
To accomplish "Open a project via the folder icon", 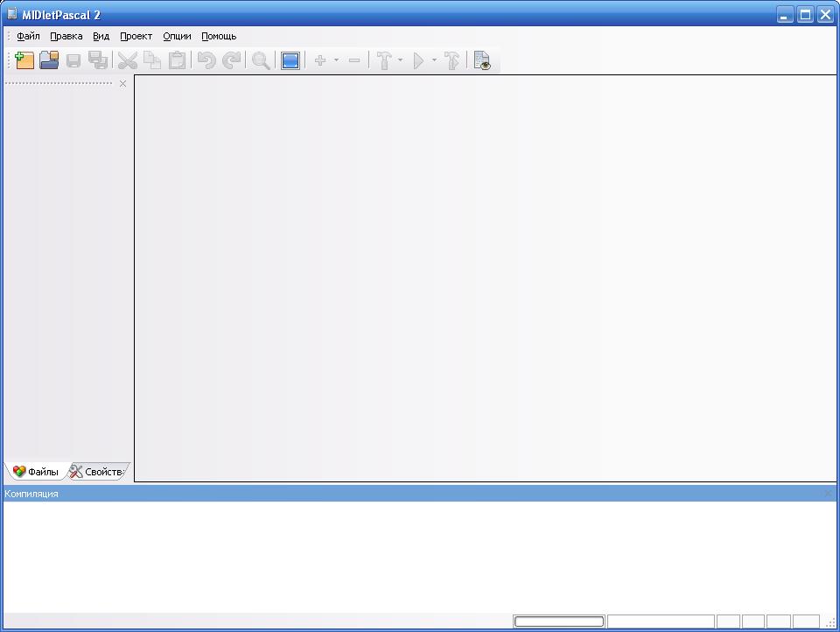I will (49, 60).
